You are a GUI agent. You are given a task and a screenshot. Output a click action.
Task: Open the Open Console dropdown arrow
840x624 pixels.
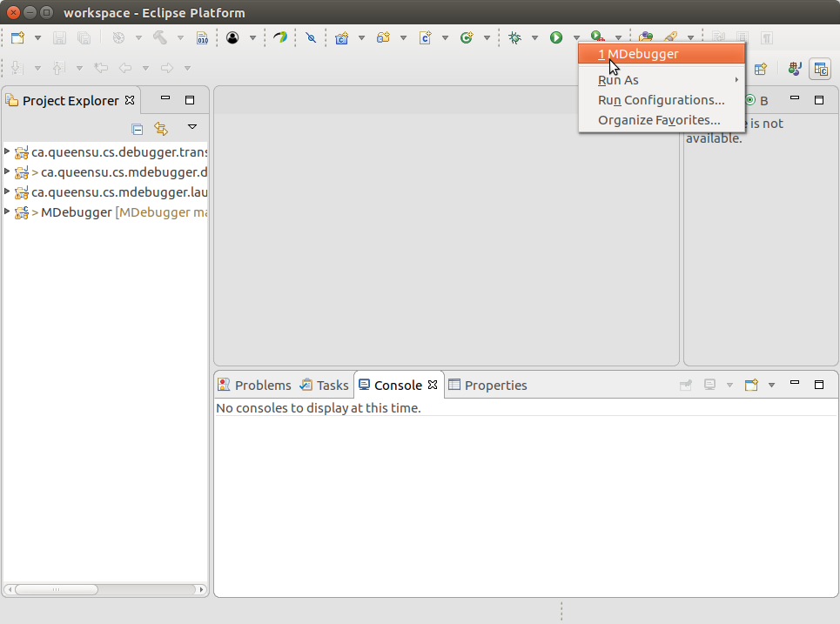tap(771, 385)
